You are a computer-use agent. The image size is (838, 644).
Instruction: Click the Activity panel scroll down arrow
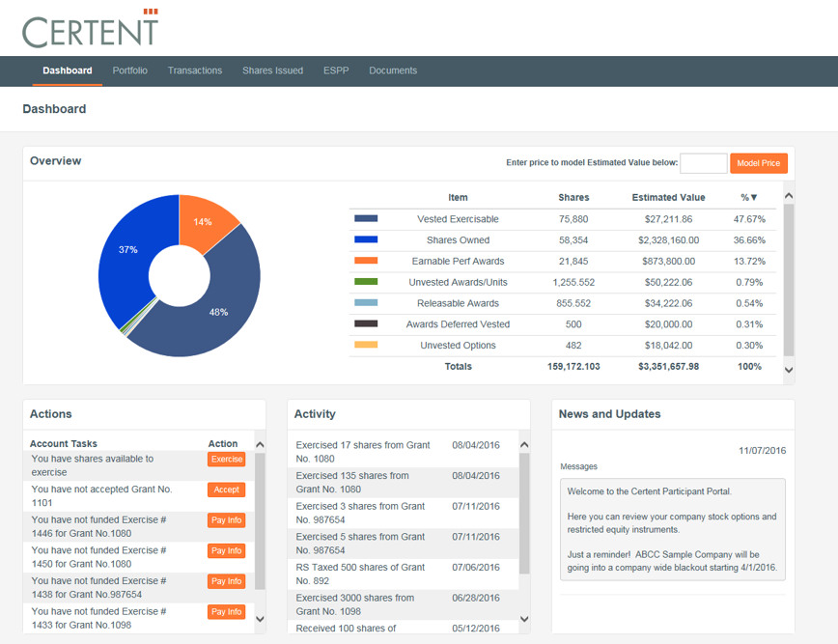(x=524, y=619)
